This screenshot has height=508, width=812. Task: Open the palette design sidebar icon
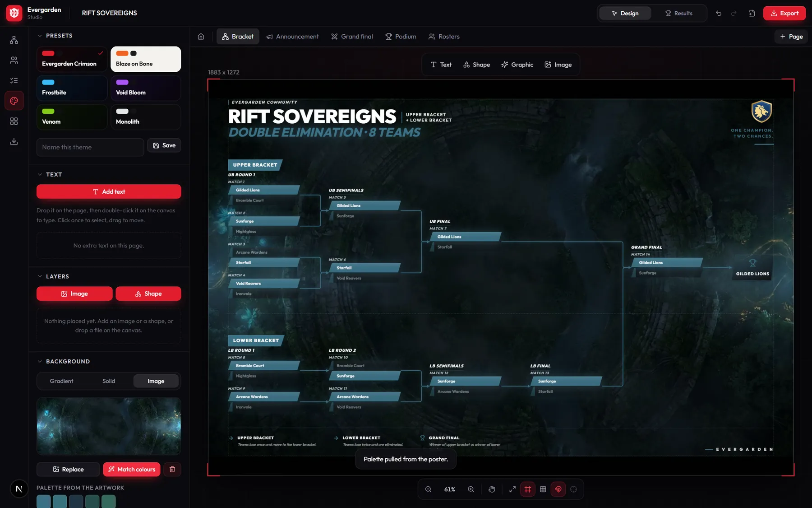pos(14,101)
